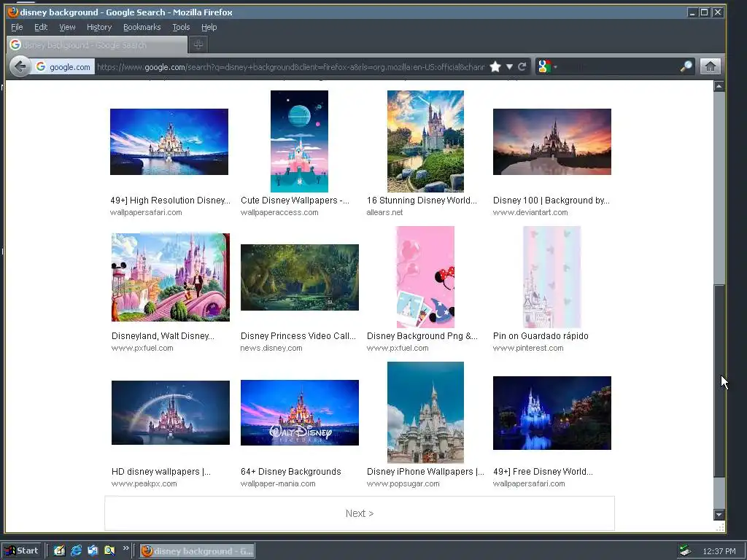Image resolution: width=747 pixels, height=560 pixels.
Task: Click the allears.net source text
Action: 384,212
